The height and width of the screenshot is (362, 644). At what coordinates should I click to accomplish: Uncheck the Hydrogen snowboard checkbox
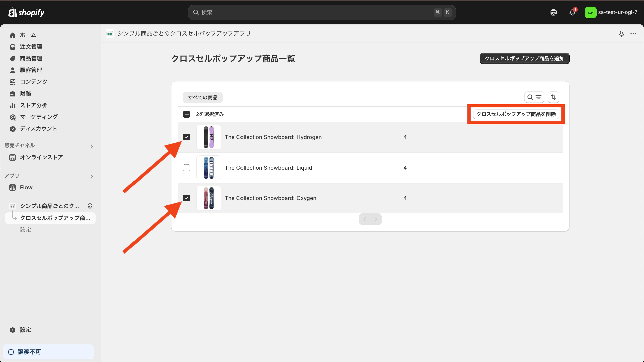tap(186, 137)
